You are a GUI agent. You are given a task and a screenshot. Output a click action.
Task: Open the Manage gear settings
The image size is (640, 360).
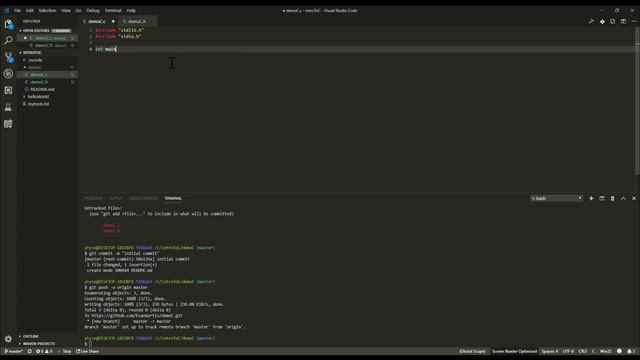pyautogui.click(x=8, y=339)
